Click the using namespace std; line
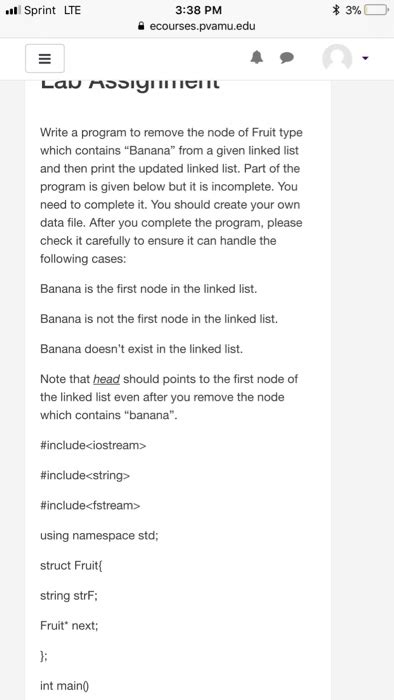The width and height of the screenshot is (394, 700). pos(99,535)
